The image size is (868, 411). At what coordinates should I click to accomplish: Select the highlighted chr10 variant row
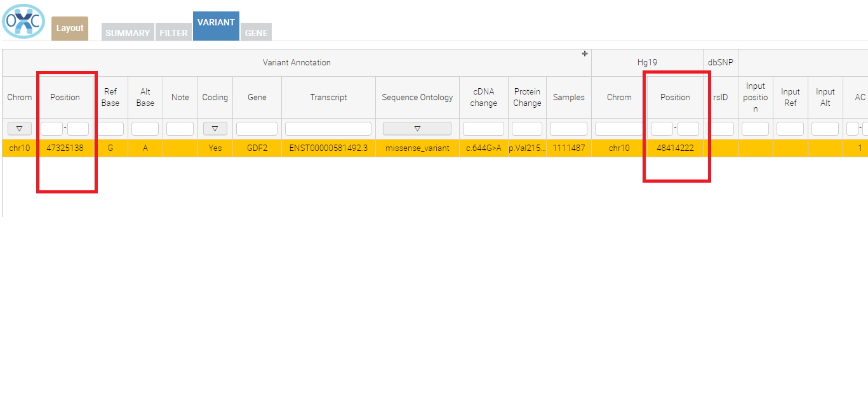click(x=19, y=148)
